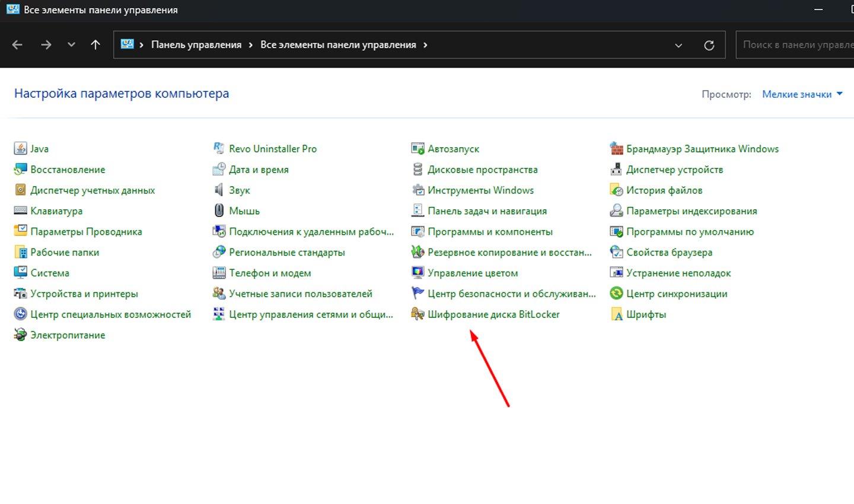Click the Клавиатура keyboard icon

(20, 210)
